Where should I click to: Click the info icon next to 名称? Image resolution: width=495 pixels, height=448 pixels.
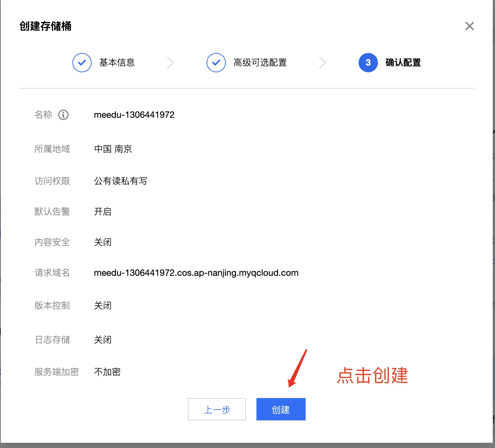[63, 115]
